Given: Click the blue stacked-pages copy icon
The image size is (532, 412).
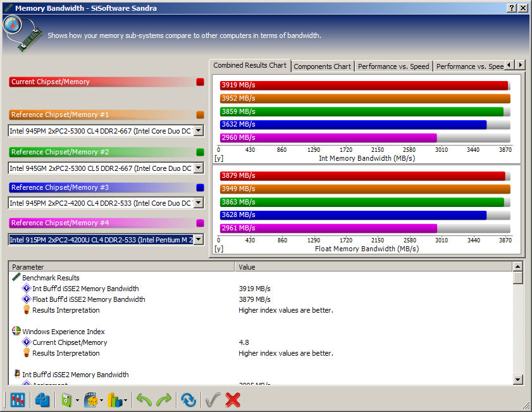Looking at the screenshot, I should tap(42, 400).
